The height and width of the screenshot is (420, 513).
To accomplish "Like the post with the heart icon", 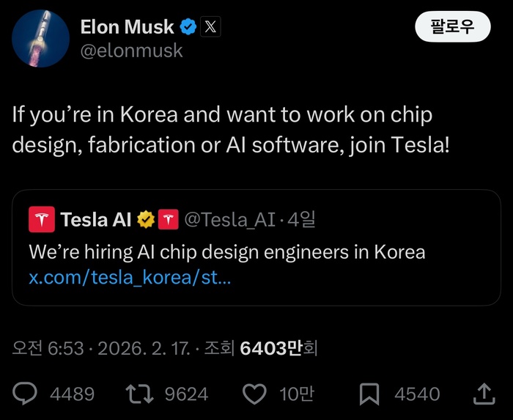I will point(254,394).
